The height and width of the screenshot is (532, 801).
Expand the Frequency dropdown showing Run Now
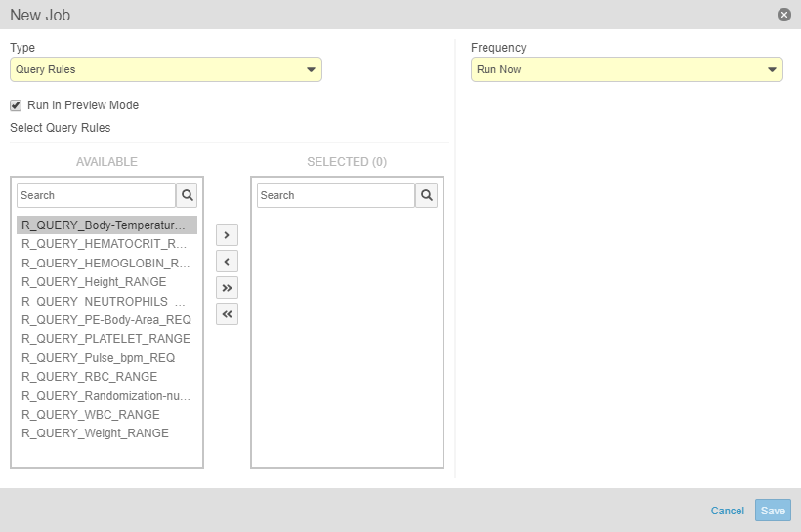point(626,69)
